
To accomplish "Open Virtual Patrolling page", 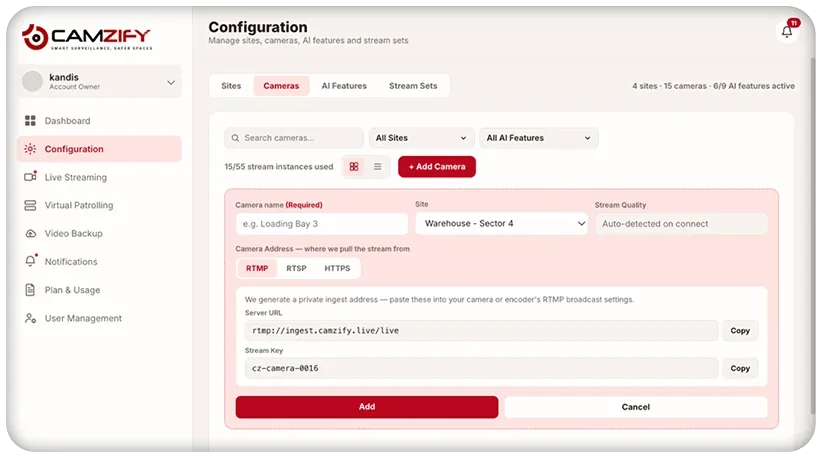I will tap(99, 205).
